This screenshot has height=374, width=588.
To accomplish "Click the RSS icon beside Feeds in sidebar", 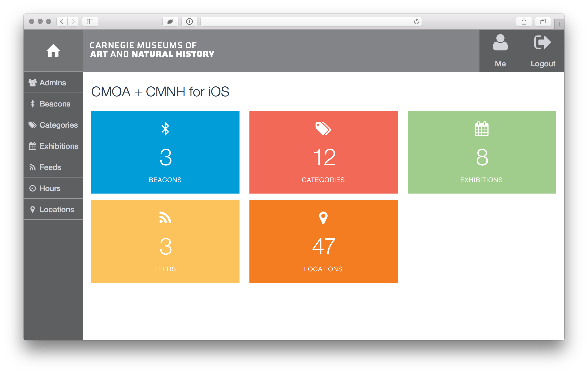I will point(33,167).
